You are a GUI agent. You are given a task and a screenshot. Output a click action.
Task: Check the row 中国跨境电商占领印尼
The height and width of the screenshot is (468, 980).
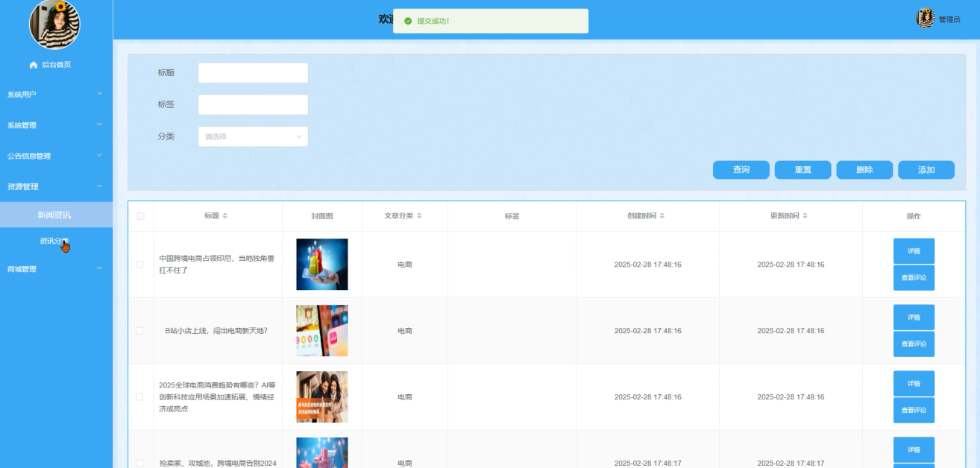[x=139, y=265]
